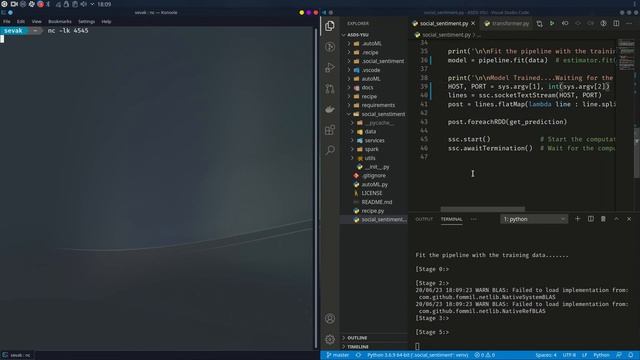Open Extensions view icon

330,130
